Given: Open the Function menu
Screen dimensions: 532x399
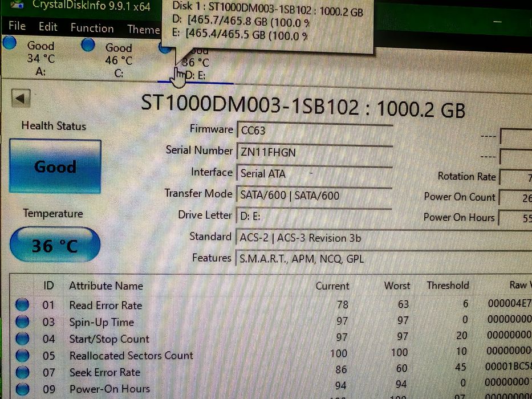Looking at the screenshot, I should click(x=92, y=28).
